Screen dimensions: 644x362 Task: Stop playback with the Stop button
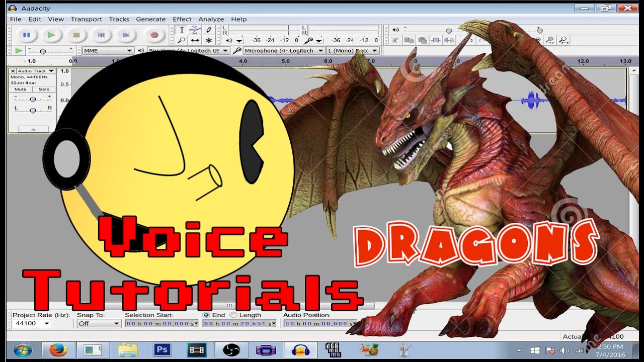pos(76,35)
